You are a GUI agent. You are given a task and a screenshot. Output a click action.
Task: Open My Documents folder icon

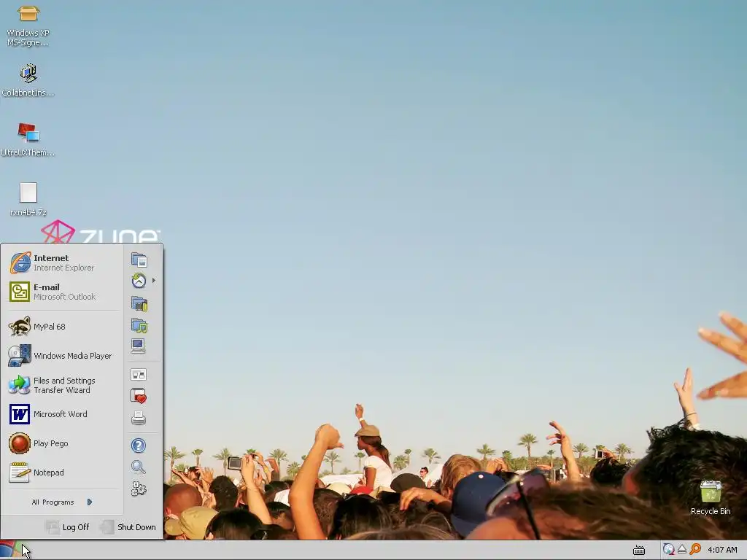pos(139,260)
